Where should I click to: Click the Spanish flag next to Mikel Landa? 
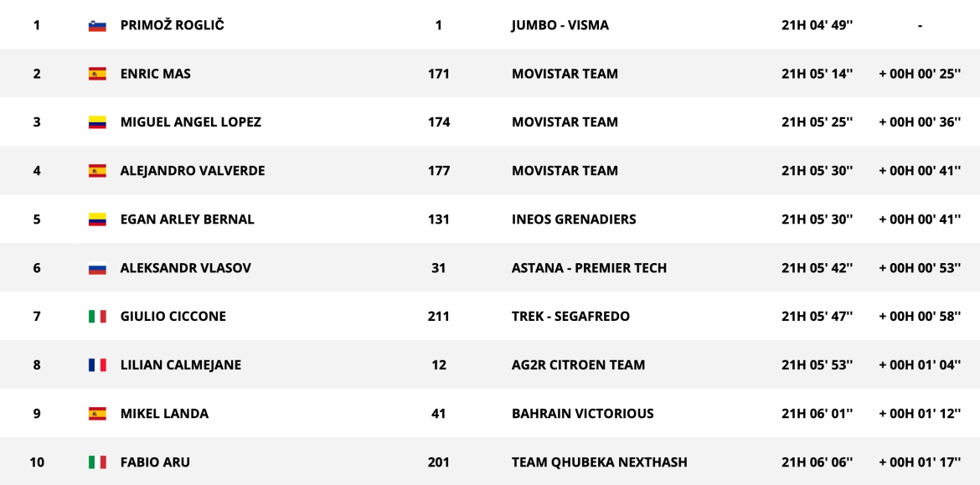pyautogui.click(x=97, y=414)
